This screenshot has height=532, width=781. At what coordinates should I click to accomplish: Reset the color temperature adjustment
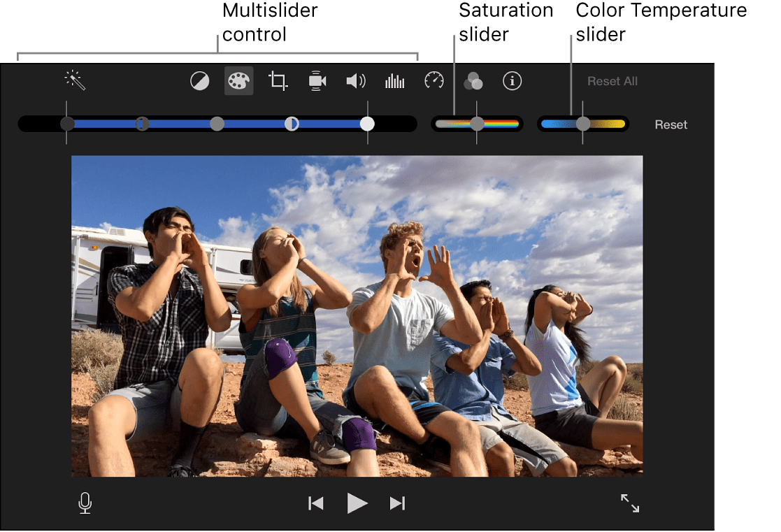click(x=671, y=124)
